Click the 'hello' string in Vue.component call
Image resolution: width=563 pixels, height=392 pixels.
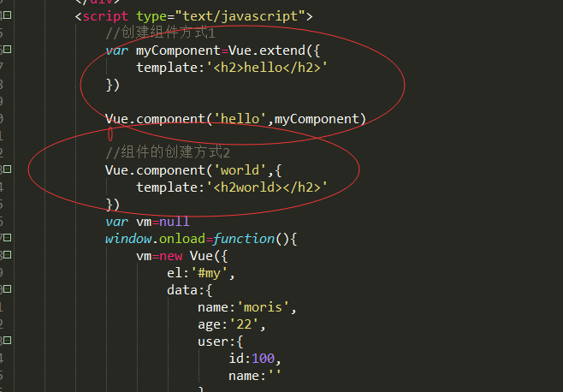[240, 119]
